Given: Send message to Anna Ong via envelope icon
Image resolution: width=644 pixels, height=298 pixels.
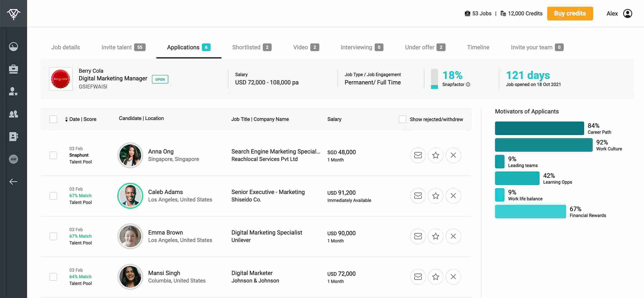Looking at the screenshot, I should [x=418, y=155].
